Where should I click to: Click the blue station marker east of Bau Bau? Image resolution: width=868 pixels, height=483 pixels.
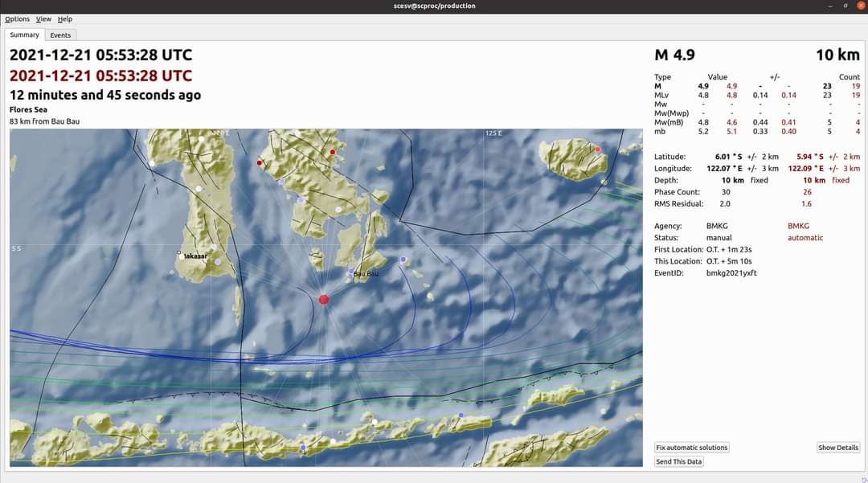click(x=403, y=259)
